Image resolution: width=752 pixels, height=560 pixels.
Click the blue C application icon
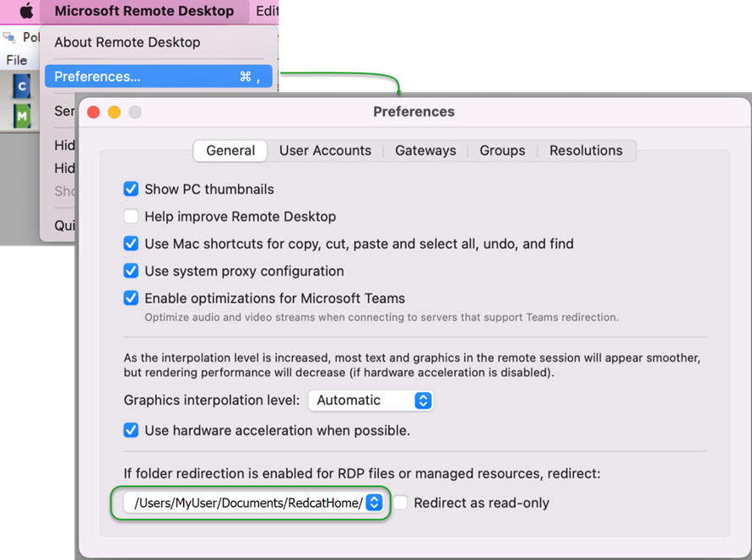(22, 87)
